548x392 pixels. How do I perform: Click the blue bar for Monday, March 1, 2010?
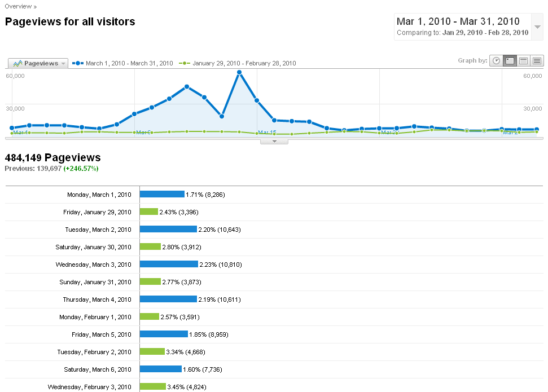[x=162, y=194]
